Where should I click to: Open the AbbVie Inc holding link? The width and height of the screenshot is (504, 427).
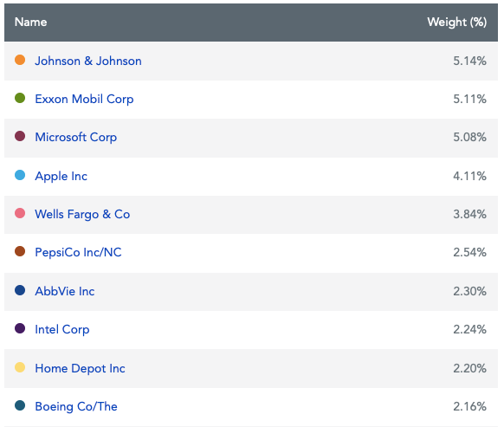pos(65,291)
